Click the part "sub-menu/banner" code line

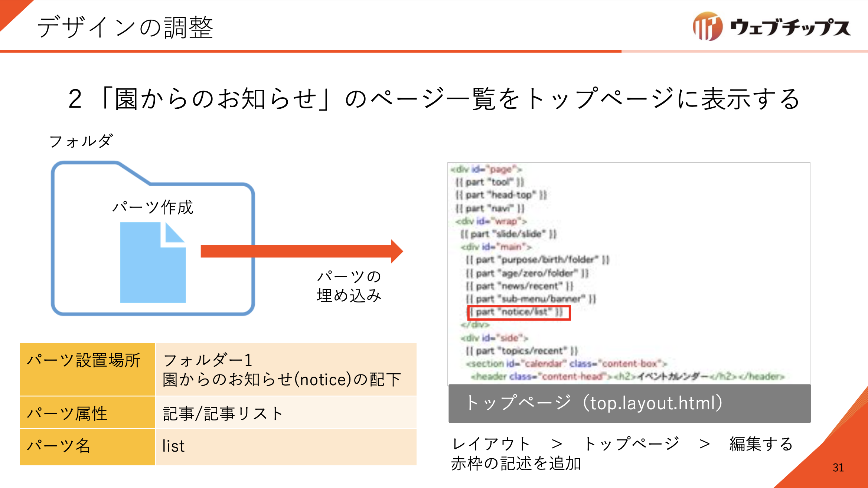coord(531,299)
